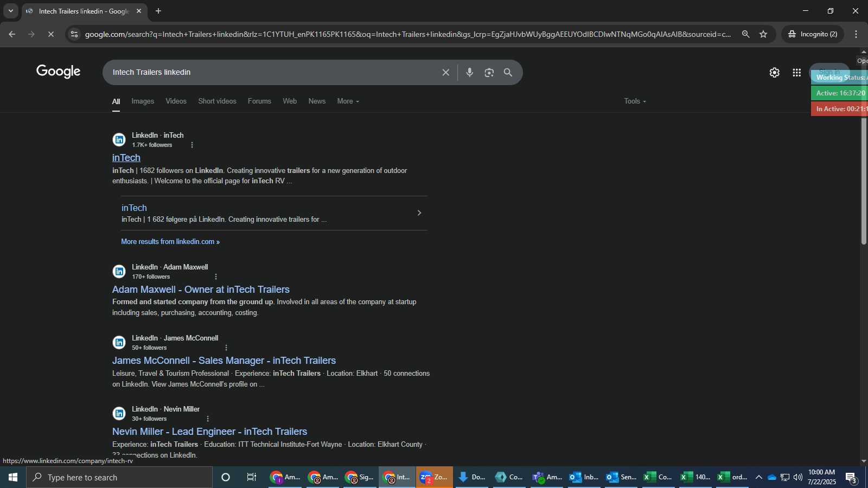This screenshot has width=868, height=488.
Task: Open a new browser tab
Action: (158, 11)
